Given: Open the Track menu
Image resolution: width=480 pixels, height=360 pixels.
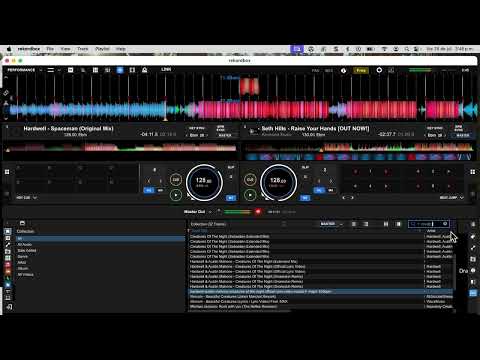Looking at the screenshot, I should 83,49.
